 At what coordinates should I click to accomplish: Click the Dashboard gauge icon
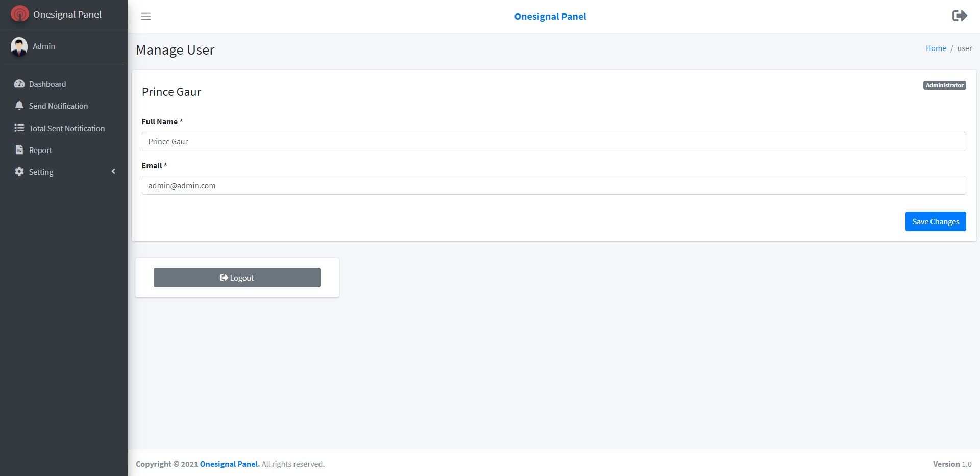pyautogui.click(x=19, y=84)
